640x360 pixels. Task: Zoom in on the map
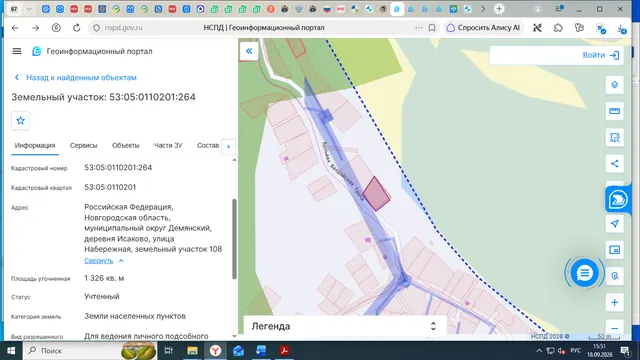[614, 302]
